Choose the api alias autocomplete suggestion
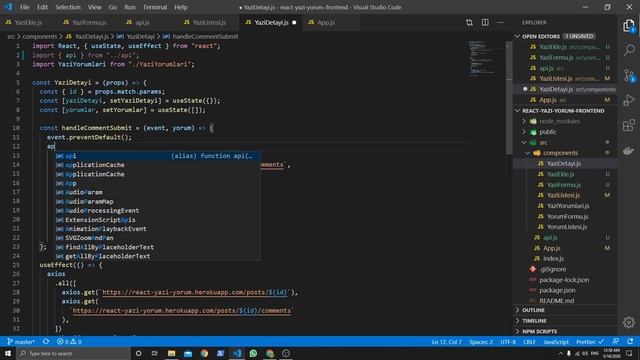640x360 pixels. click(x=158, y=156)
